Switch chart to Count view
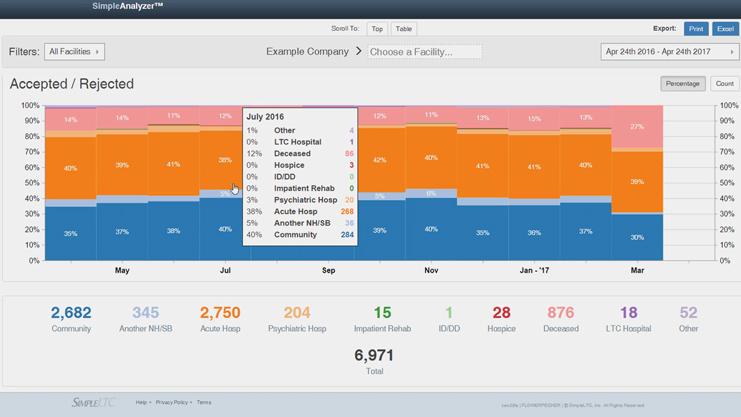 pos(724,84)
